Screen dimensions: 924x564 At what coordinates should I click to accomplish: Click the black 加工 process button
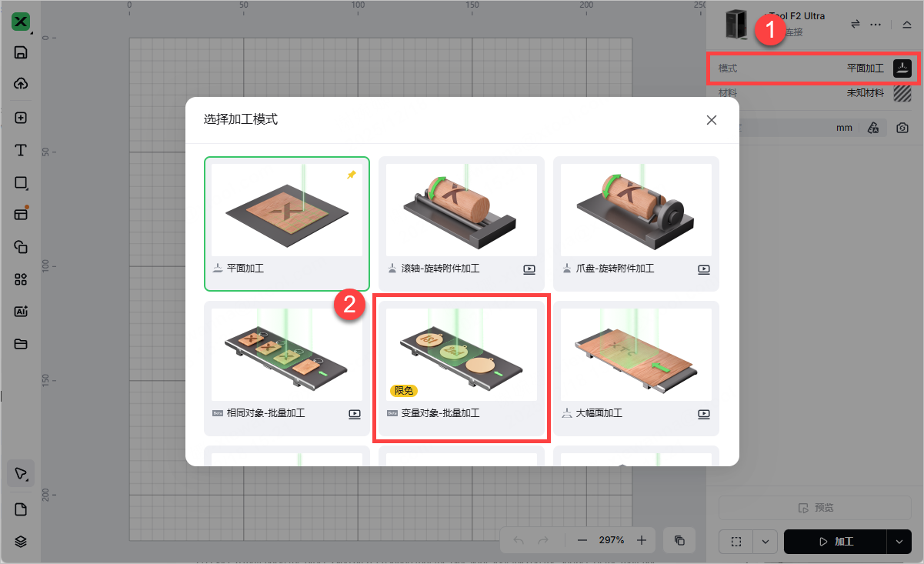tap(836, 542)
